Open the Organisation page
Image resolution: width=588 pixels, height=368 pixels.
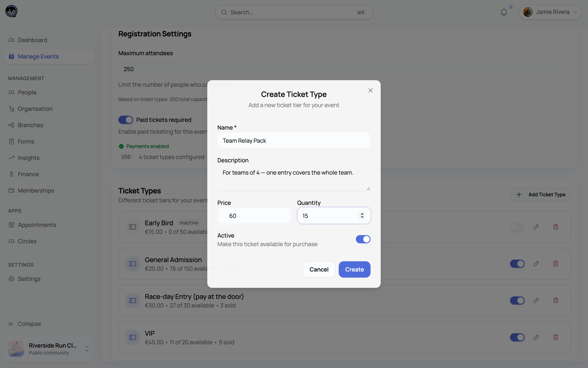click(x=49, y=109)
